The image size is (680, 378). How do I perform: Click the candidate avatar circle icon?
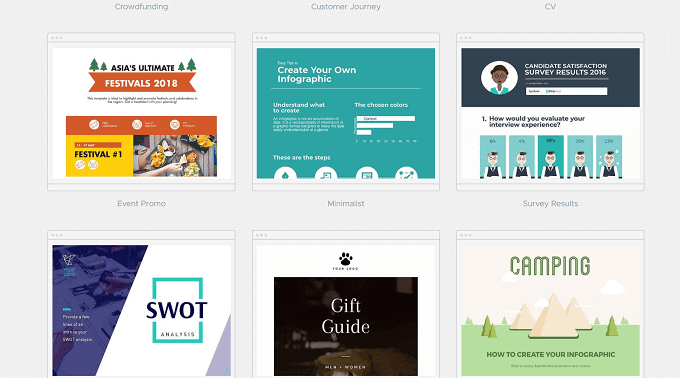(x=499, y=78)
